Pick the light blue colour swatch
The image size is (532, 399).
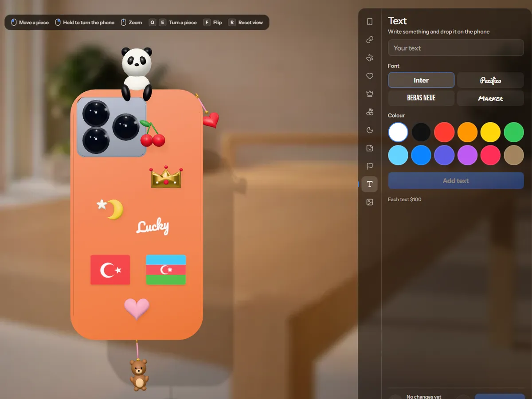pyautogui.click(x=398, y=156)
